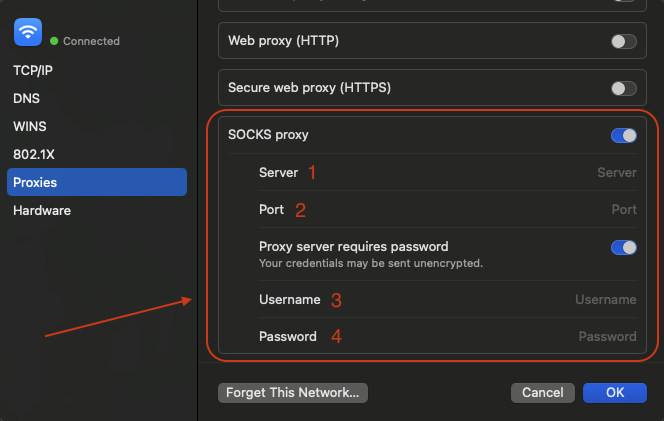
Task: Open the TCP/IP settings section
Action: click(x=35, y=71)
